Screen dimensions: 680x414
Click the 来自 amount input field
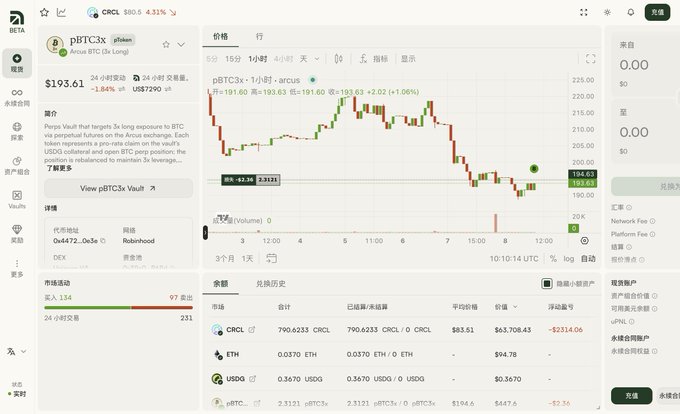[646, 65]
